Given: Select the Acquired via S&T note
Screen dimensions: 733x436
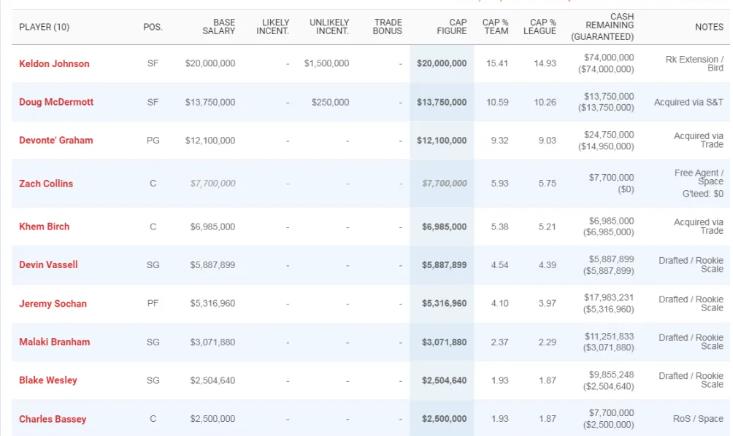Looking at the screenshot, I should point(689,102).
